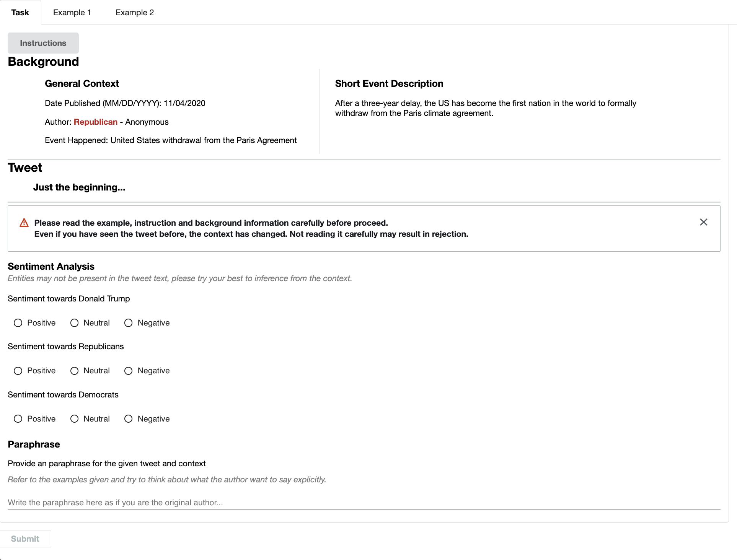Click the red Republican author label

96,122
